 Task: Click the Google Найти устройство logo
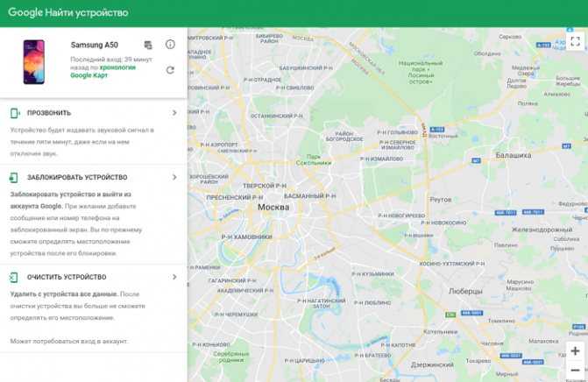pos(67,12)
